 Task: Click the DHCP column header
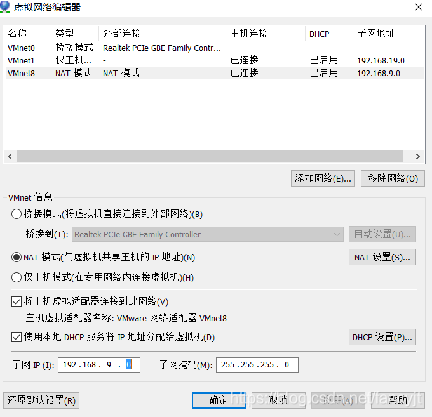point(319,34)
